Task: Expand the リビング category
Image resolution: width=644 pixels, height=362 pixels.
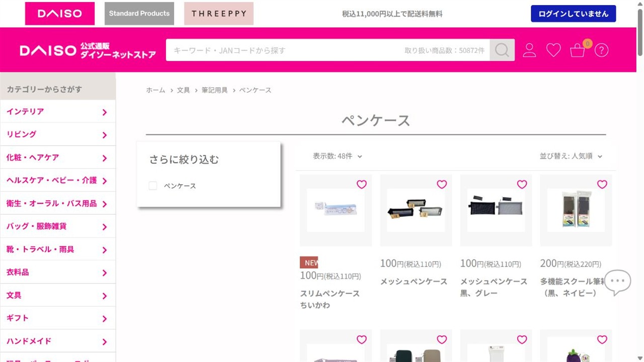Action: [58, 135]
